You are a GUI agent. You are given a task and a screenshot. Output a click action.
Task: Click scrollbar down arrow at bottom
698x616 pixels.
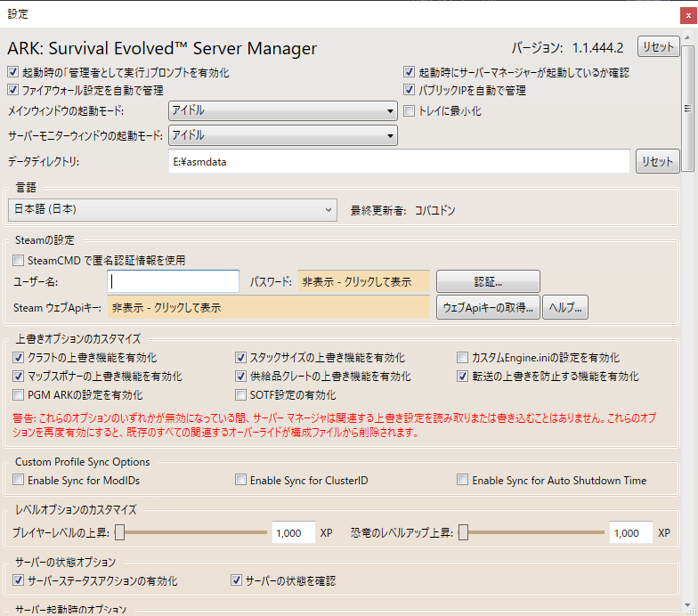(x=687, y=605)
